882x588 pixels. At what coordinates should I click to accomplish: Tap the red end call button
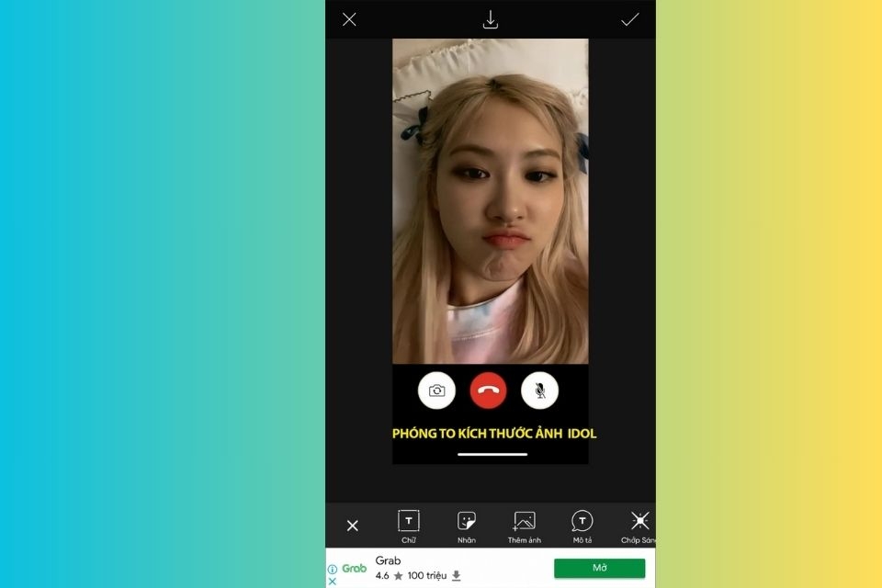click(x=488, y=390)
